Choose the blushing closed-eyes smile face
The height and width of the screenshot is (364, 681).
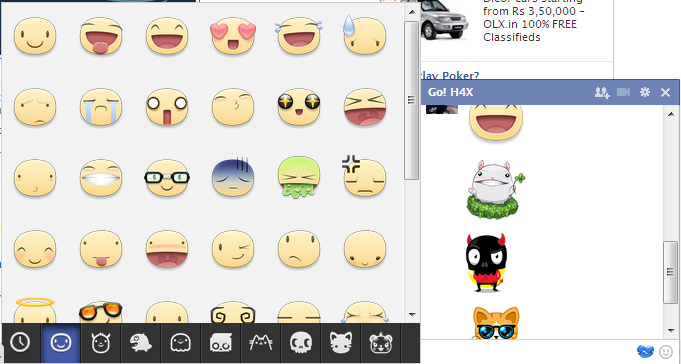pyautogui.click(x=35, y=249)
